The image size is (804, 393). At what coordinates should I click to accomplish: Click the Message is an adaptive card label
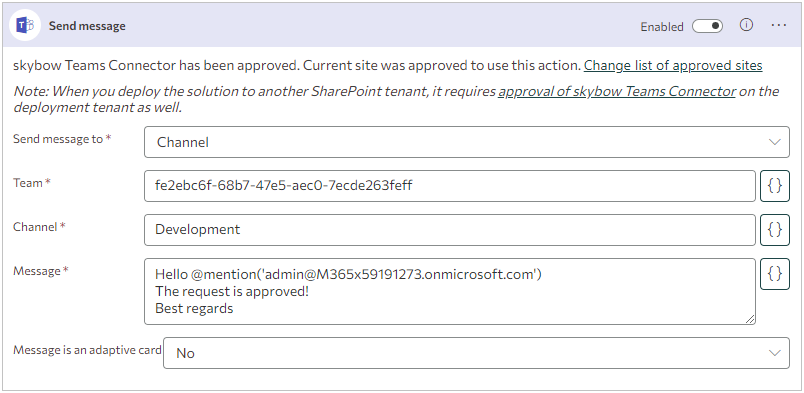[87, 350]
